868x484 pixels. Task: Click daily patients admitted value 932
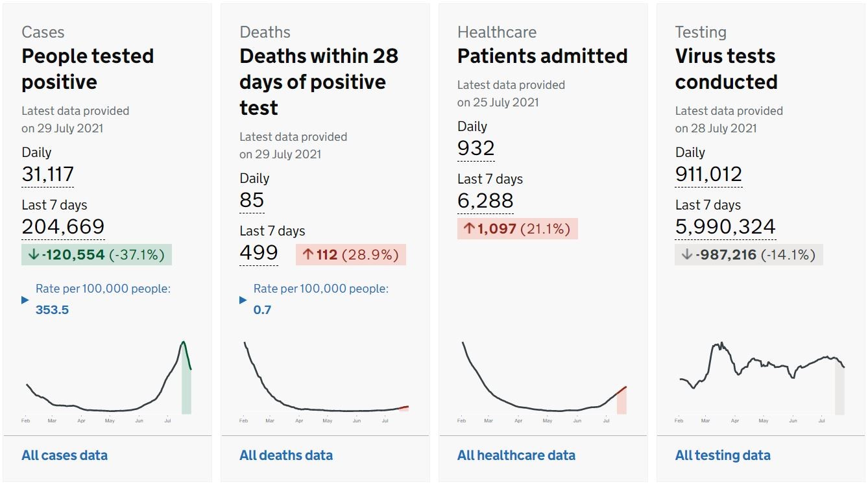[476, 149]
